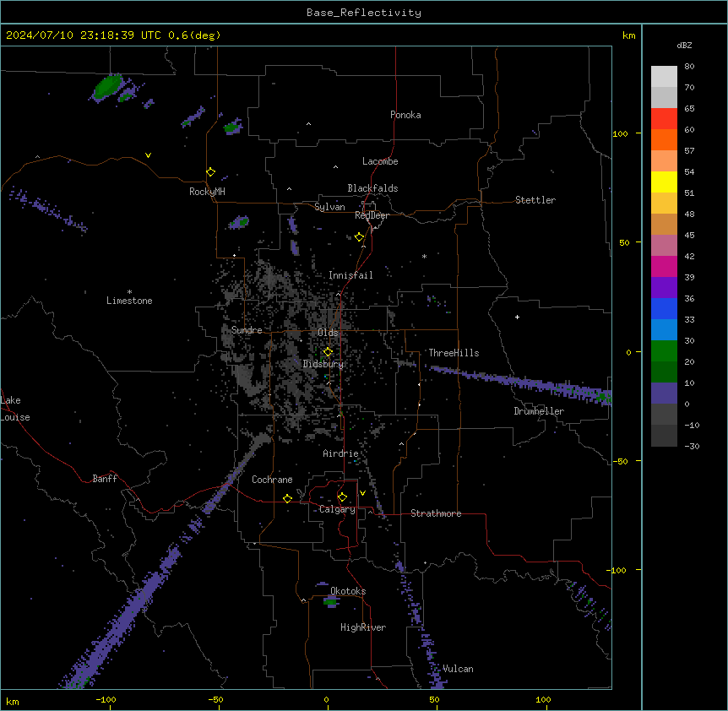Select the HighRiver label
Screen dimensions: 728x711
pos(363,627)
